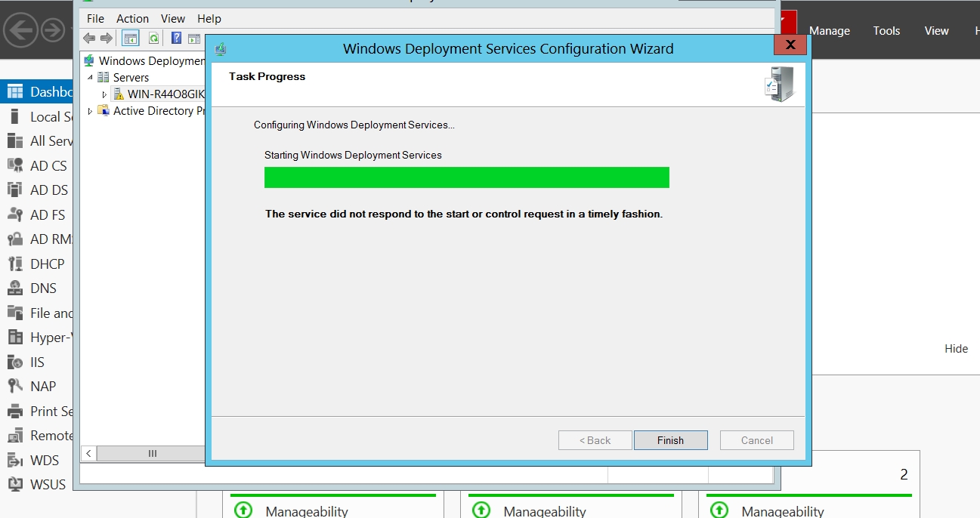Click the Forward arrow in WDS console toolbar
980x518 pixels.
(107, 38)
